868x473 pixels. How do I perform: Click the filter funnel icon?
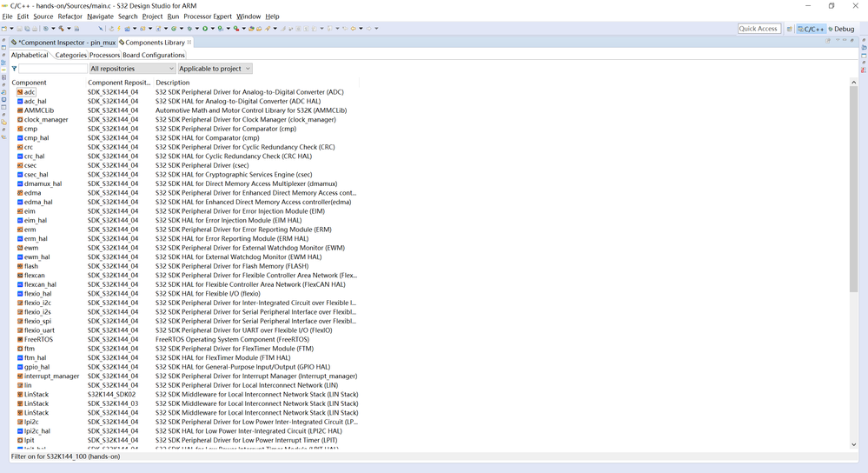(x=14, y=69)
